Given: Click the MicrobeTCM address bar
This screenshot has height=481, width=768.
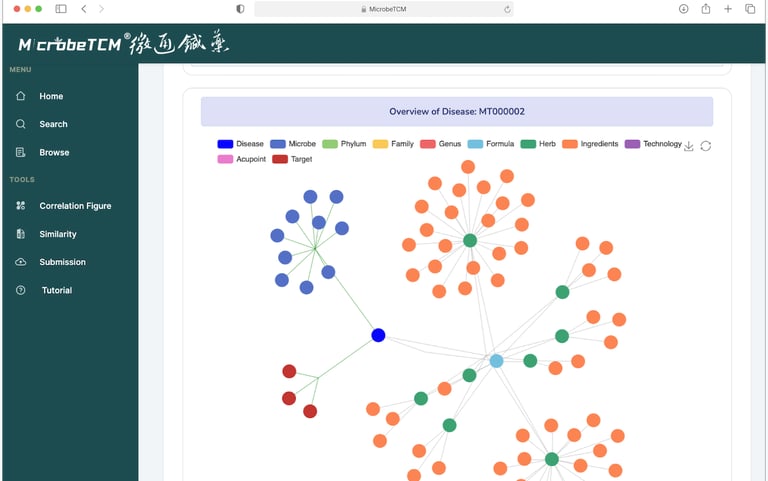Looking at the screenshot, I should (384, 9).
